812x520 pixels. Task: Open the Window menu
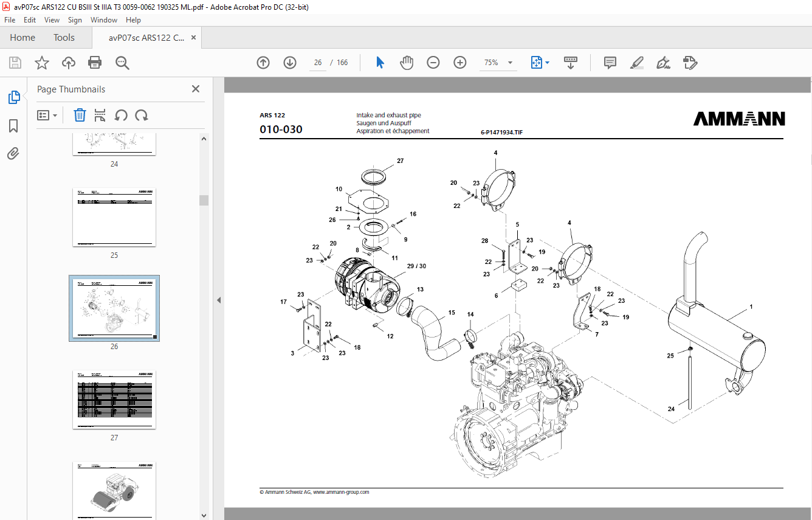104,20
